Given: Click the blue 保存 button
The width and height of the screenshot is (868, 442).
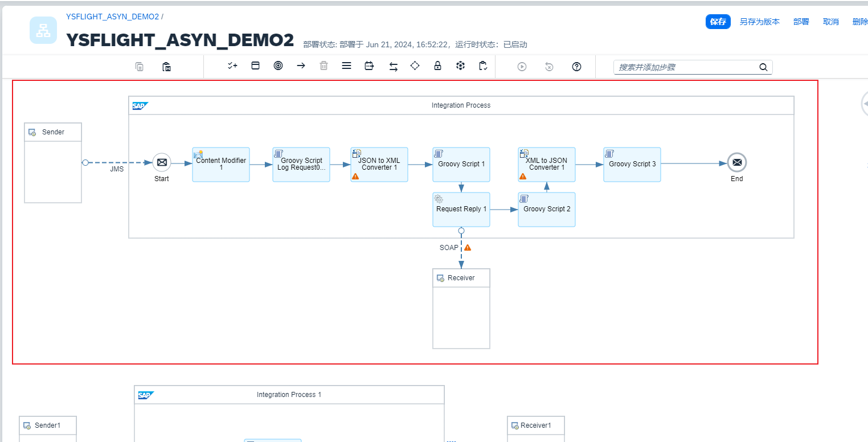Looking at the screenshot, I should click(718, 22).
